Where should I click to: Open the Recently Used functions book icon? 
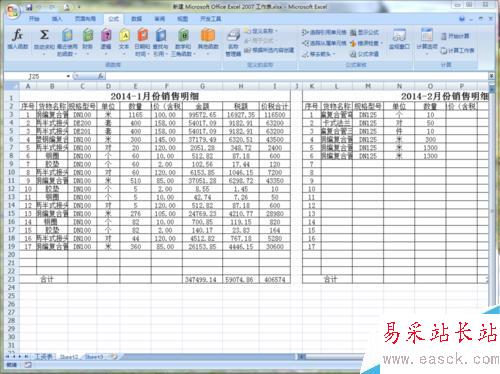[67, 35]
